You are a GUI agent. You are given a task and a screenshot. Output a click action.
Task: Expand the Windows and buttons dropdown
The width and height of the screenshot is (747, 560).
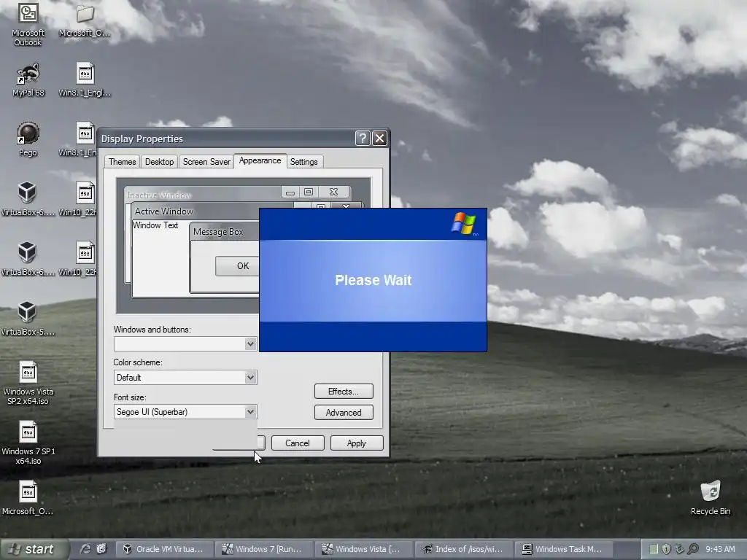pos(250,344)
